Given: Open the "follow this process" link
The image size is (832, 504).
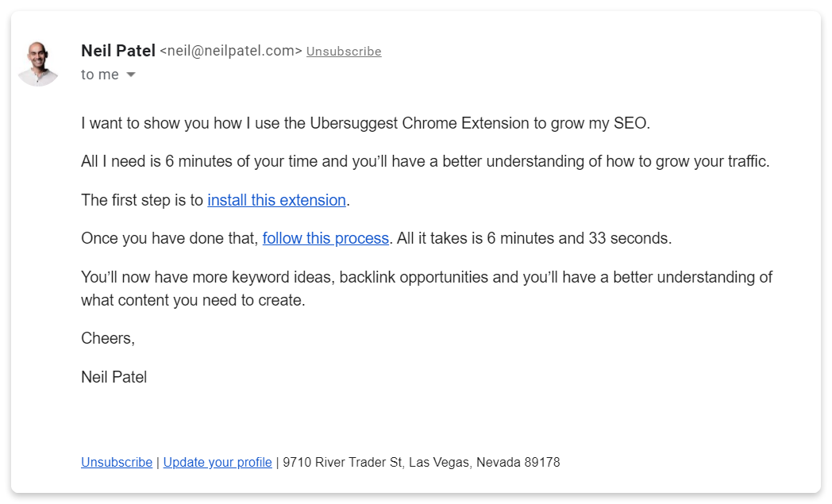Looking at the screenshot, I should 325,238.
